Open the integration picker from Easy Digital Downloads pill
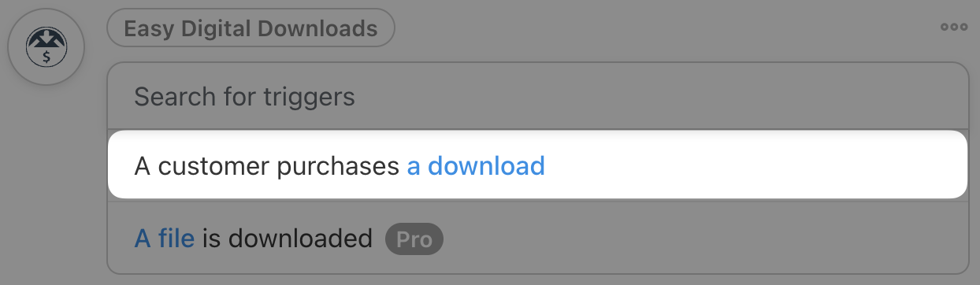Image resolution: width=980 pixels, height=285 pixels. pyautogui.click(x=251, y=29)
